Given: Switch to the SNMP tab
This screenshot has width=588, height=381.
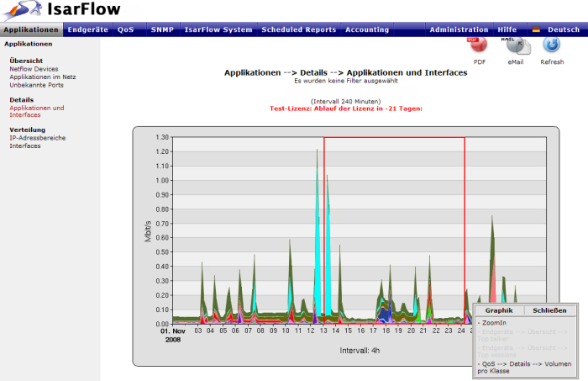Looking at the screenshot, I should [162, 29].
